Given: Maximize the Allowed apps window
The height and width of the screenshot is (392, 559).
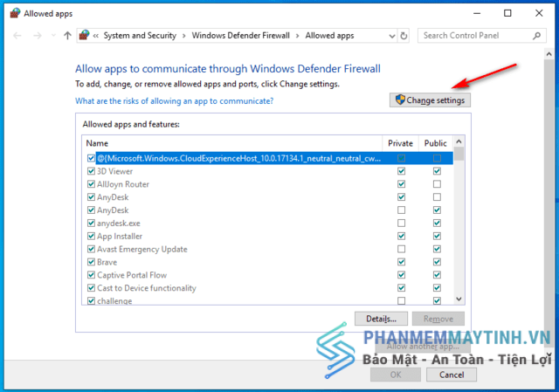Looking at the screenshot, I should (x=507, y=14).
